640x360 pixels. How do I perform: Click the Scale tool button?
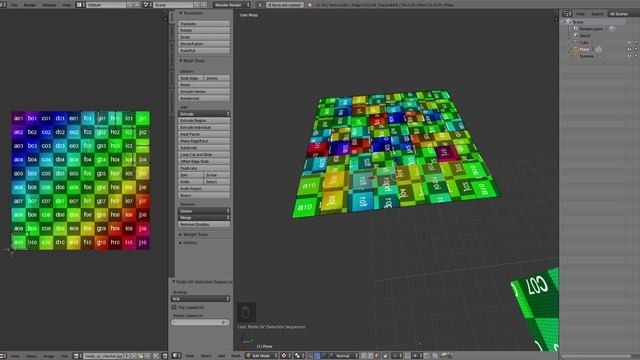click(204, 37)
